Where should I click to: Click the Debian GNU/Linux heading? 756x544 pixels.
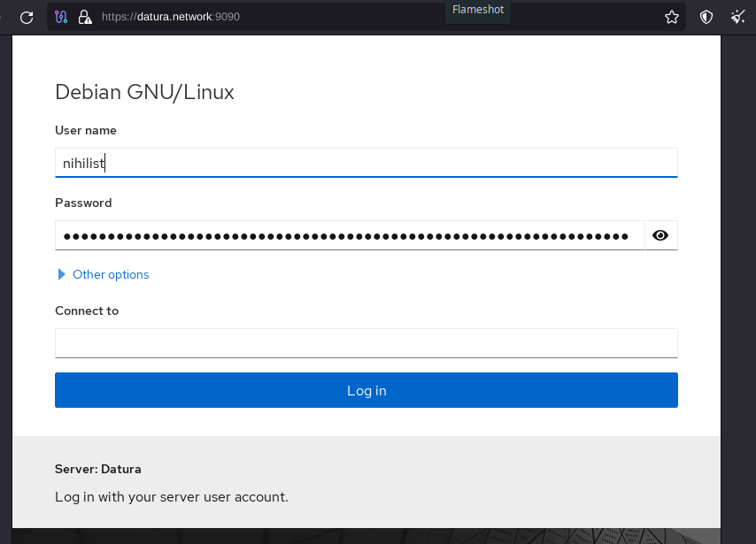(144, 92)
